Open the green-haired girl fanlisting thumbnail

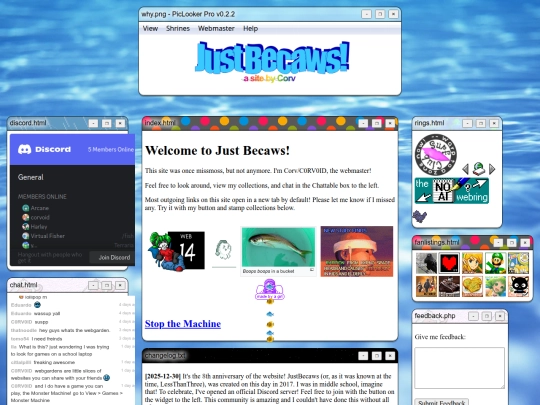(x=495, y=286)
